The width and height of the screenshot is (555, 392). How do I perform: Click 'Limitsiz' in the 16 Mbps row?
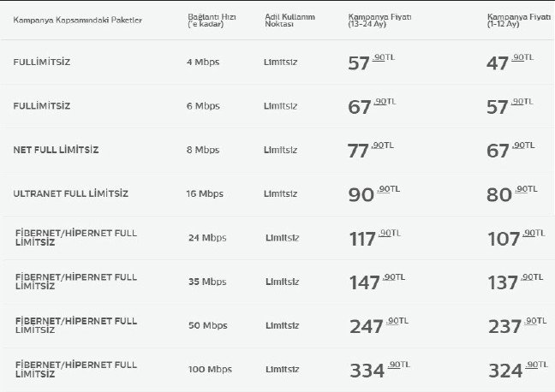282,193
